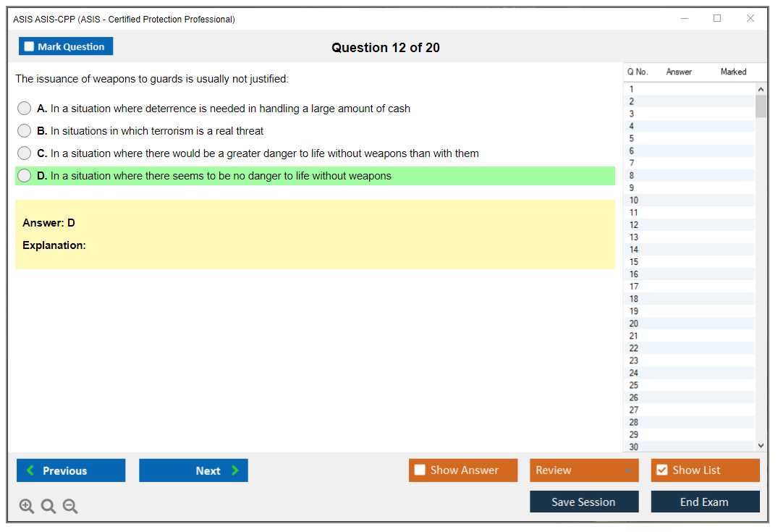Image resolution: width=778 pixels, height=532 pixels.
Task: Click the green right arrow on Next
Action: [235, 470]
